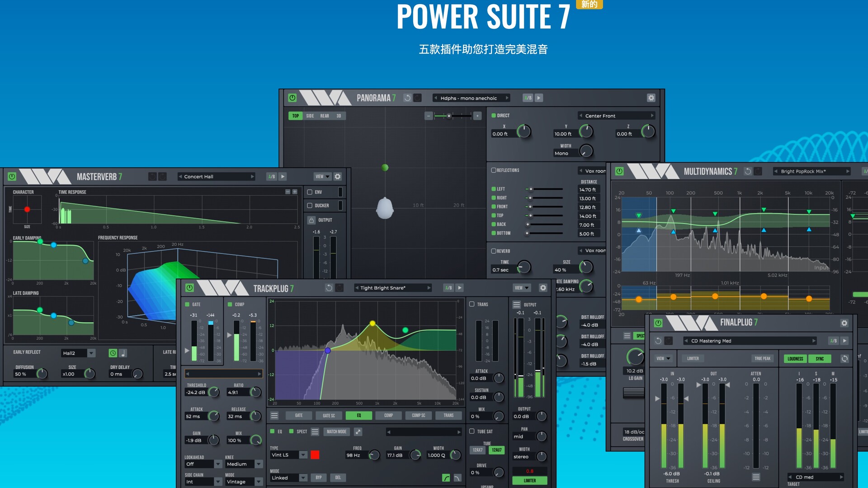Toggle Finalplug 7 power button

[658, 323]
